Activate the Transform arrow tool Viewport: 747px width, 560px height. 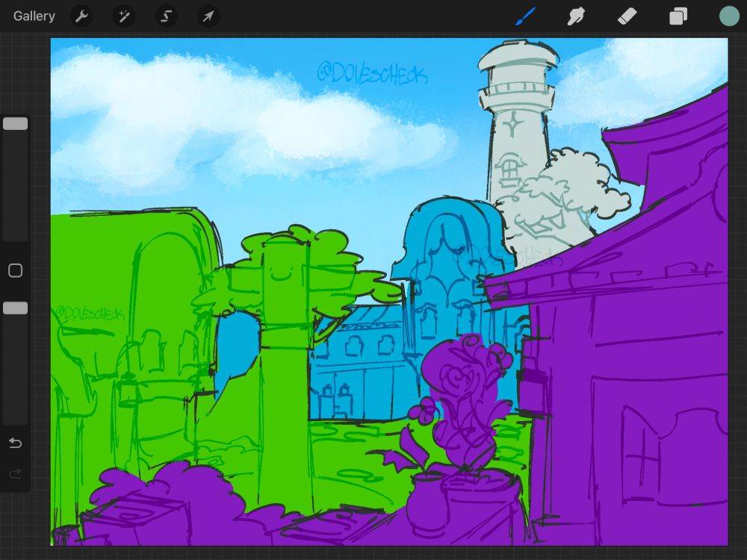point(208,16)
